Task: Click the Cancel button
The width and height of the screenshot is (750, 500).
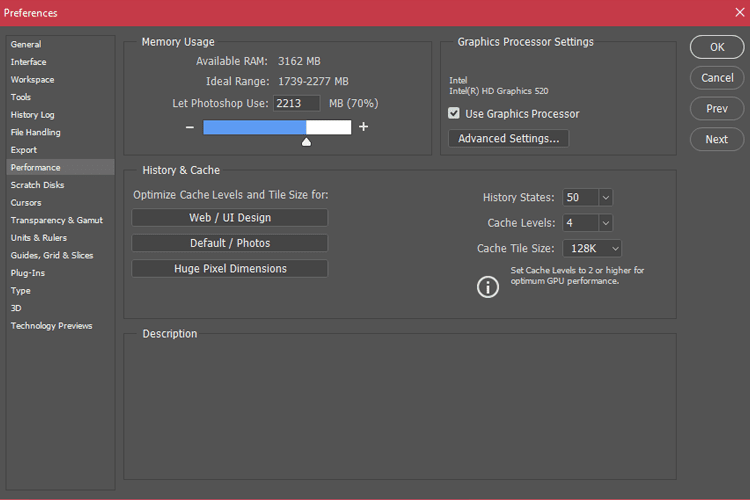Action: pyautogui.click(x=717, y=78)
